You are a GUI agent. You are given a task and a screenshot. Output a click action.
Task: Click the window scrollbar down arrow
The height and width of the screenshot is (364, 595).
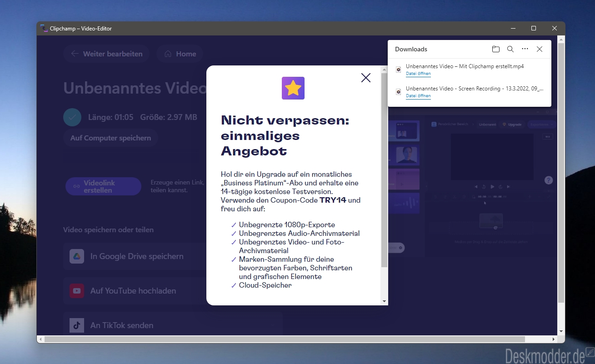(561, 332)
